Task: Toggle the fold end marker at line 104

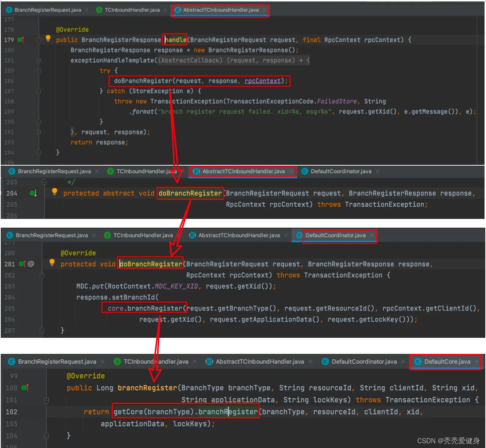Action: (x=46, y=436)
